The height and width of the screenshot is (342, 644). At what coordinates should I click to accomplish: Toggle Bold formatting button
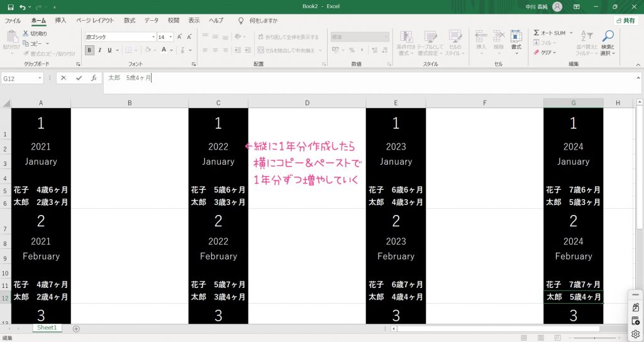89,50
